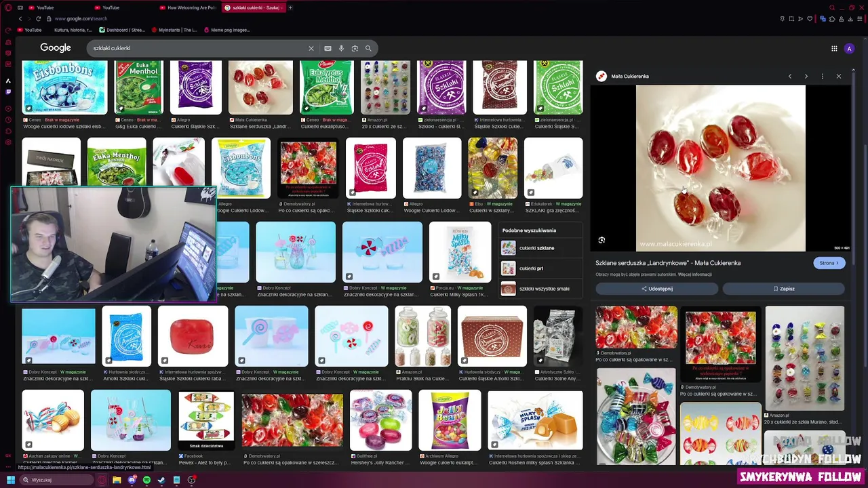Open OBS Studio from taskbar
This screenshot has width=868, height=488.
192,480
